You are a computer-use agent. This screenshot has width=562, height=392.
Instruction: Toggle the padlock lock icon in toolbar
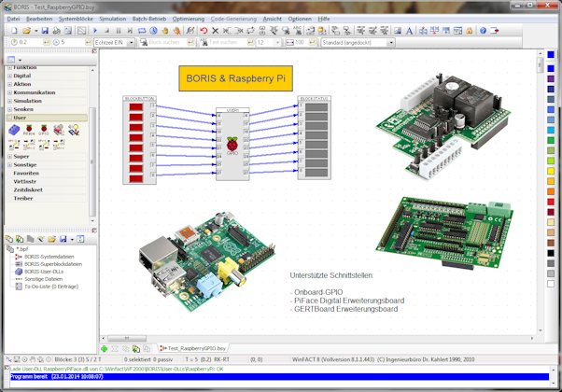point(470,31)
